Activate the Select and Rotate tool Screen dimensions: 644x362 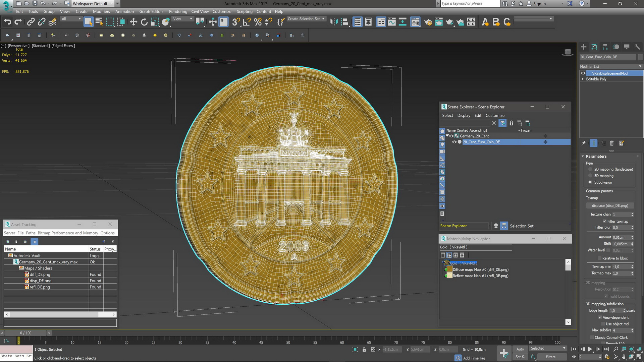tap(144, 22)
